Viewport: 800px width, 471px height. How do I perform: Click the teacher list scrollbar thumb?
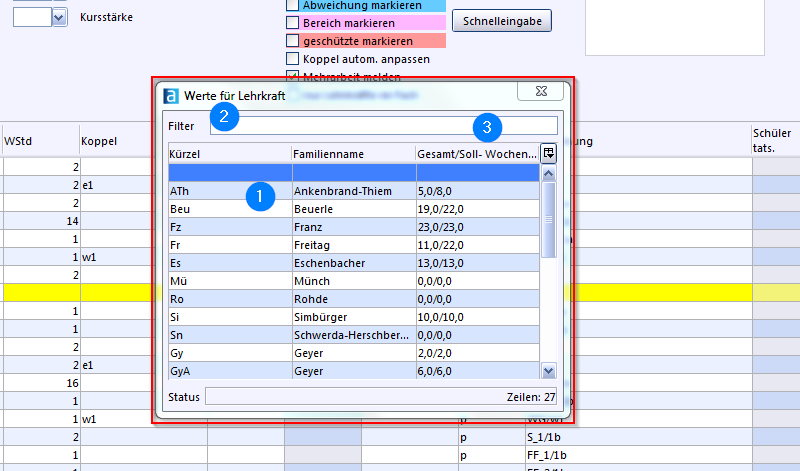point(548,220)
